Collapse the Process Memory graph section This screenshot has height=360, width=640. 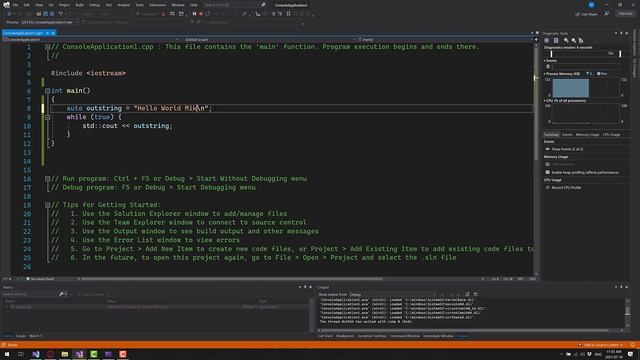(545, 74)
